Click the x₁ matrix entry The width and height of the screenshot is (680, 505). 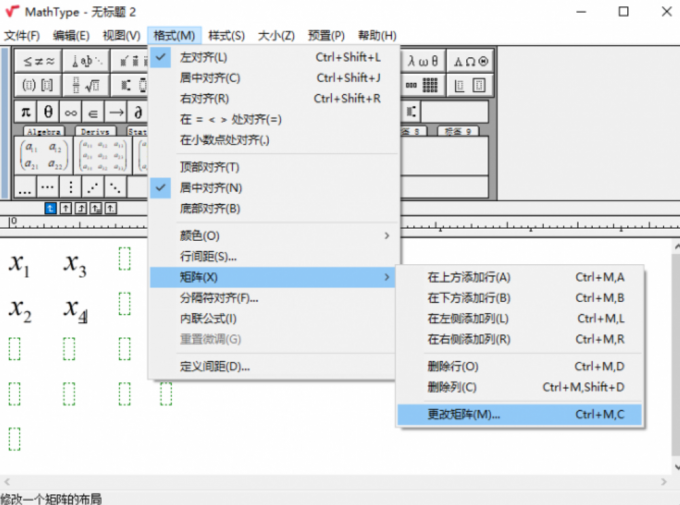pos(20,265)
